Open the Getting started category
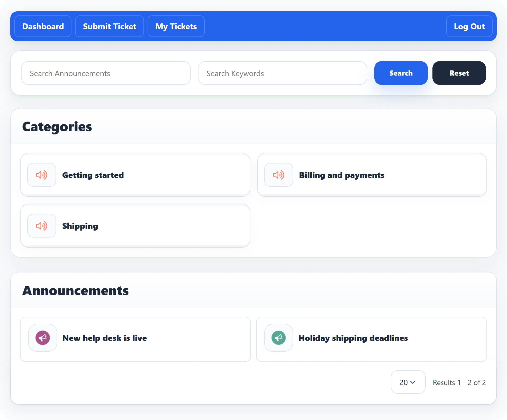Viewport: 507px width, 420px height. [x=135, y=175]
